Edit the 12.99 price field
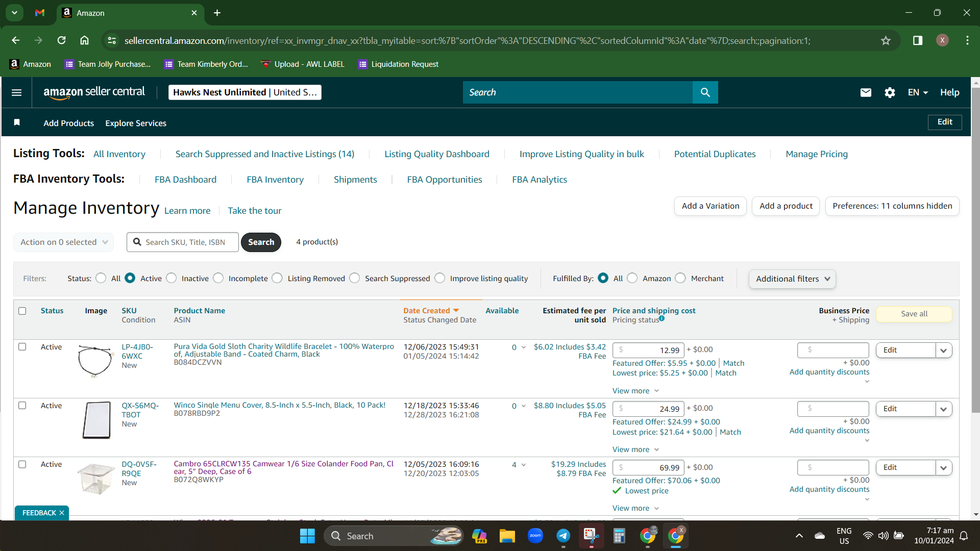Image resolution: width=980 pixels, height=551 pixels. coord(648,350)
